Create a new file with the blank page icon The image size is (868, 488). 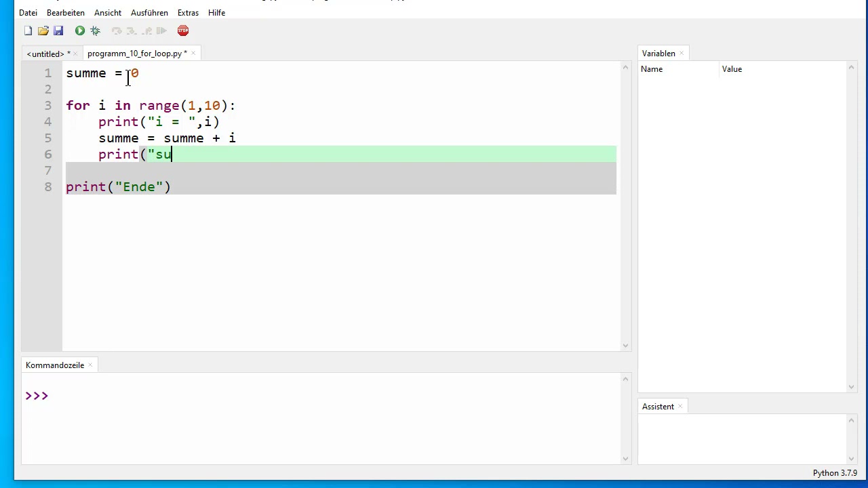pyautogui.click(x=28, y=30)
